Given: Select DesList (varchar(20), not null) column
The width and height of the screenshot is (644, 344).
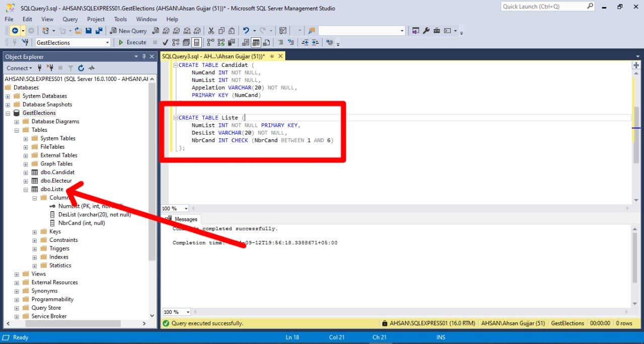Looking at the screenshot, I should point(95,215).
